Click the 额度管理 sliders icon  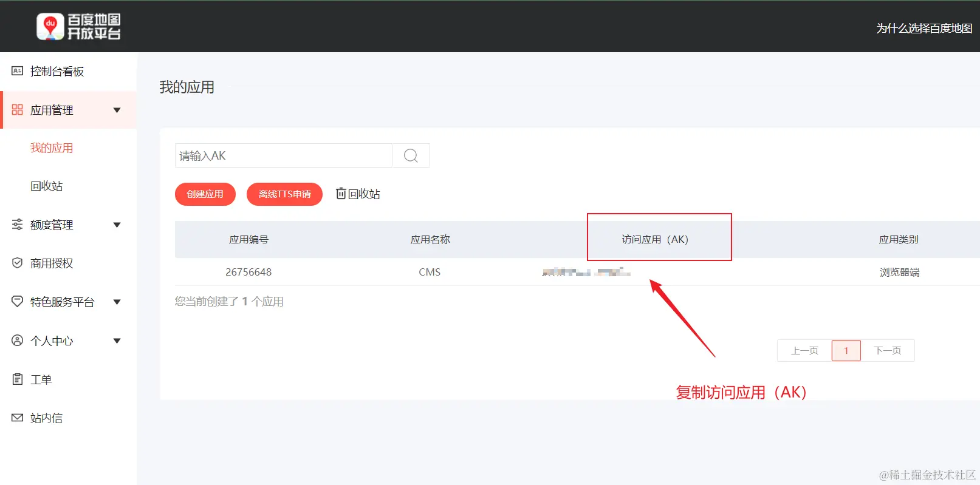[x=18, y=225]
